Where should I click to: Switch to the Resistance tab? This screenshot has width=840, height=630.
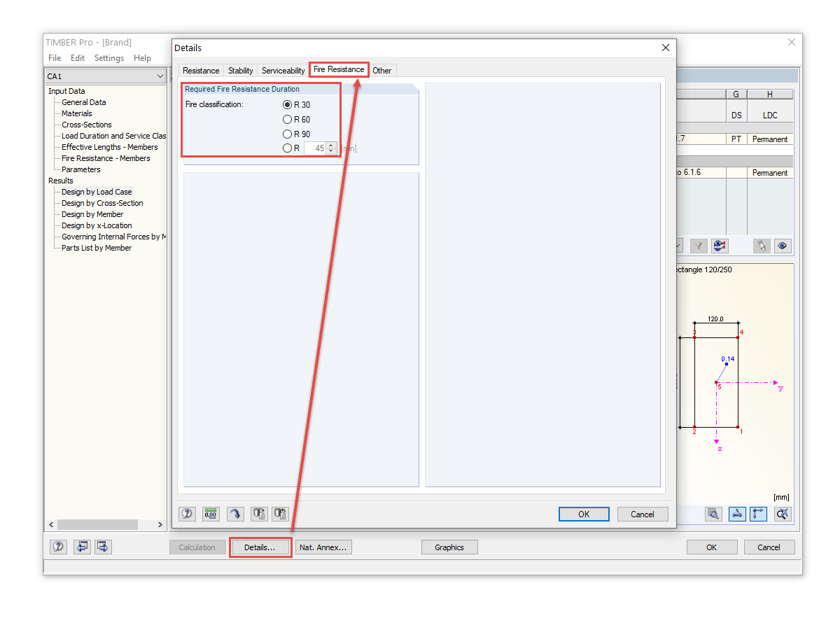coord(201,71)
